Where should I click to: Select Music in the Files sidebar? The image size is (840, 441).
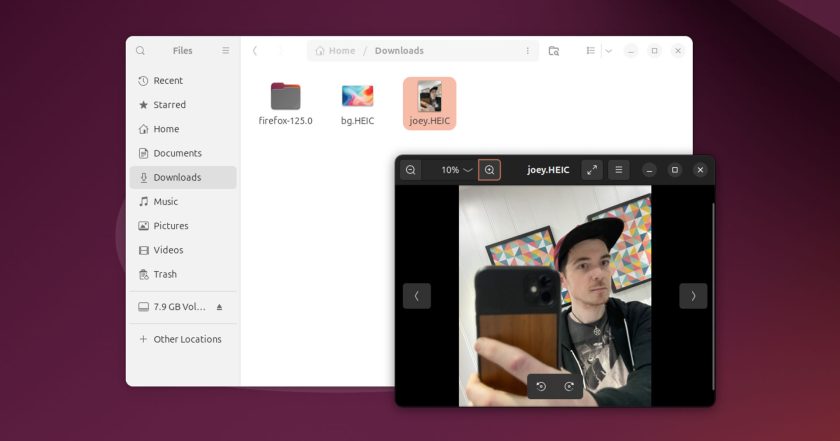tap(183, 201)
